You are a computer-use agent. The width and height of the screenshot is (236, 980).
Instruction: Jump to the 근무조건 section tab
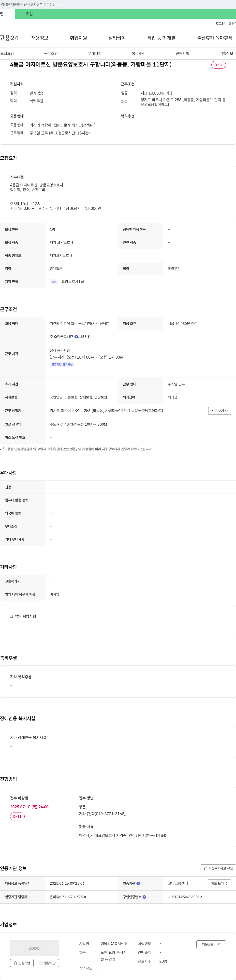[51, 54]
